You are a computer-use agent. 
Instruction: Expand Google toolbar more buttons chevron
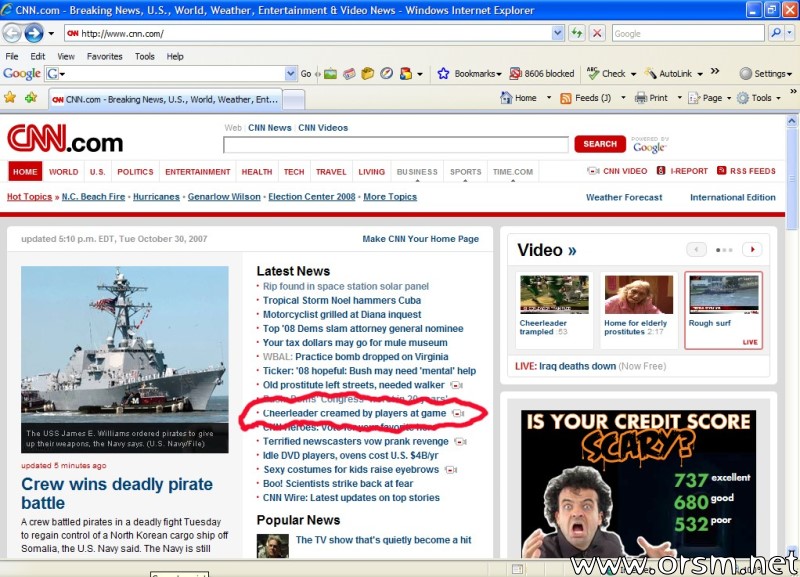click(x=715, y=71)
